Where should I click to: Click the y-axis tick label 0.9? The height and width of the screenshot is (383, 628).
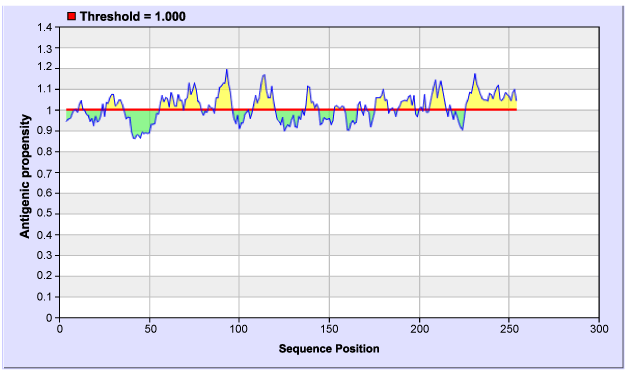click(x=45, y=131)
